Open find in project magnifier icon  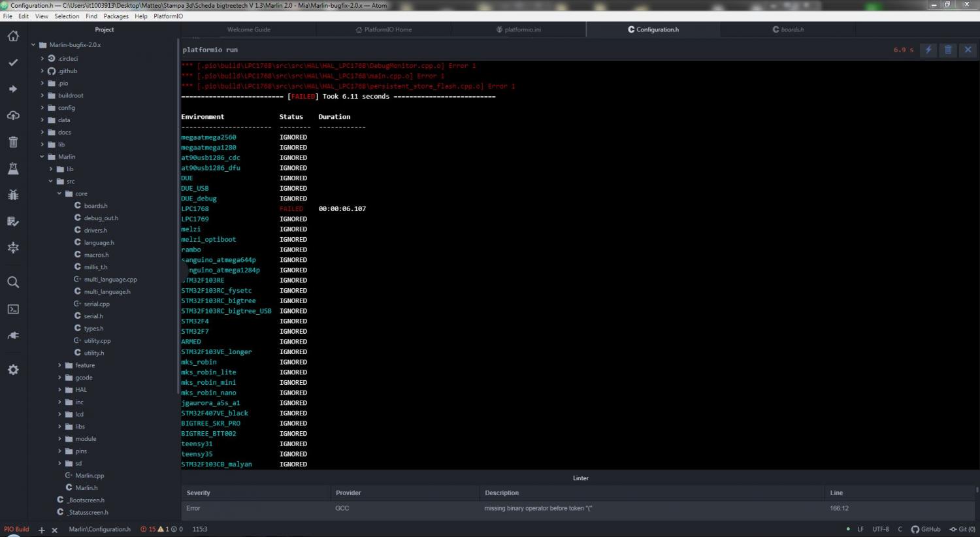click(x=13, y=282)
